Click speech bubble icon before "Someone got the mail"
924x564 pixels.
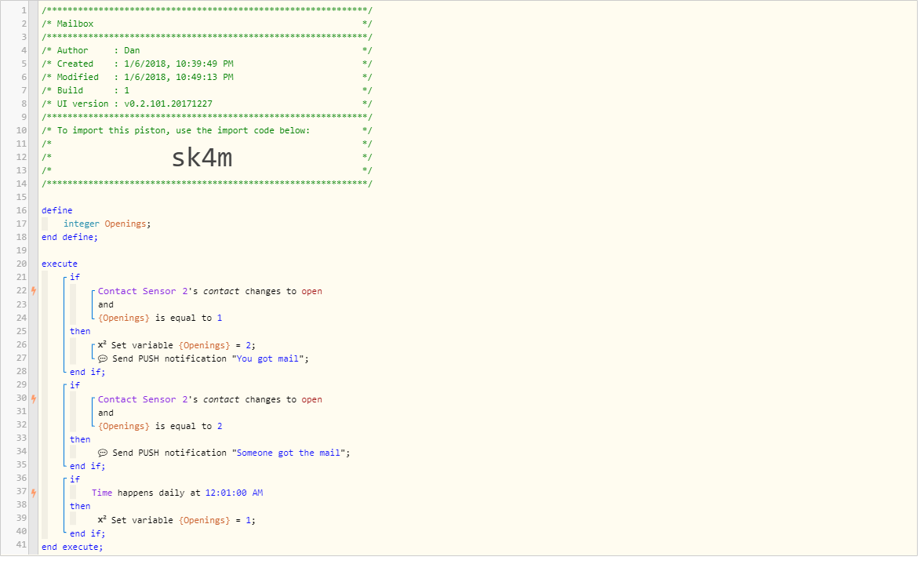click(103, 453)
